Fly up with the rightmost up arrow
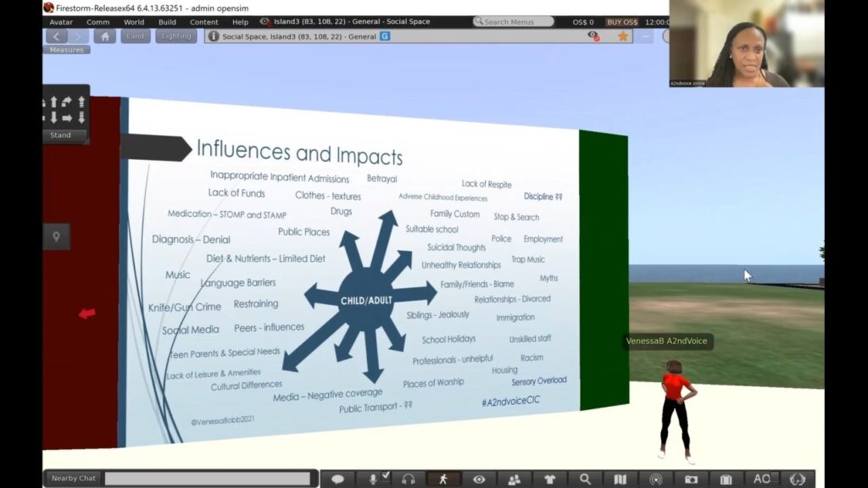 [x=81, y=102]
